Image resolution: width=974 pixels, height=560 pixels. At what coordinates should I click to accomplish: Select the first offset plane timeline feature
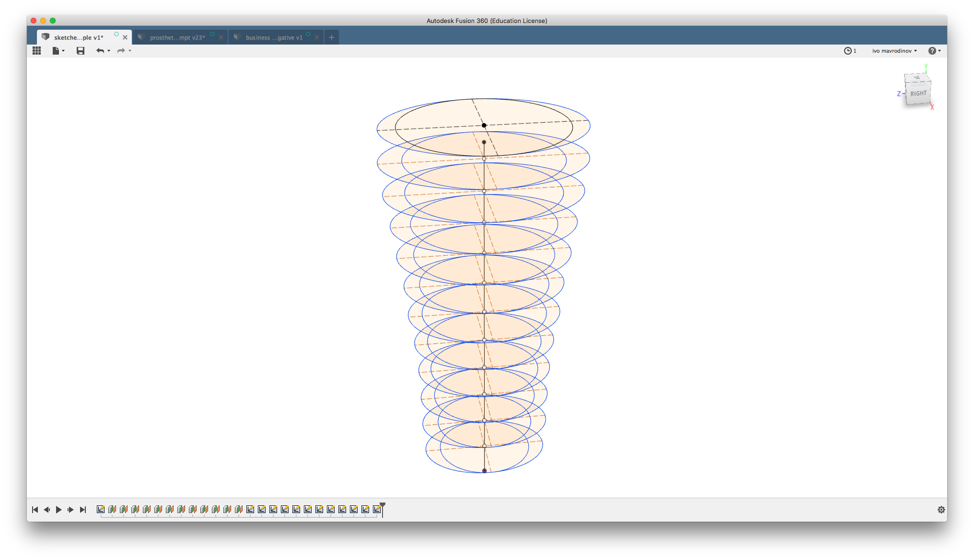click(112, 509)
